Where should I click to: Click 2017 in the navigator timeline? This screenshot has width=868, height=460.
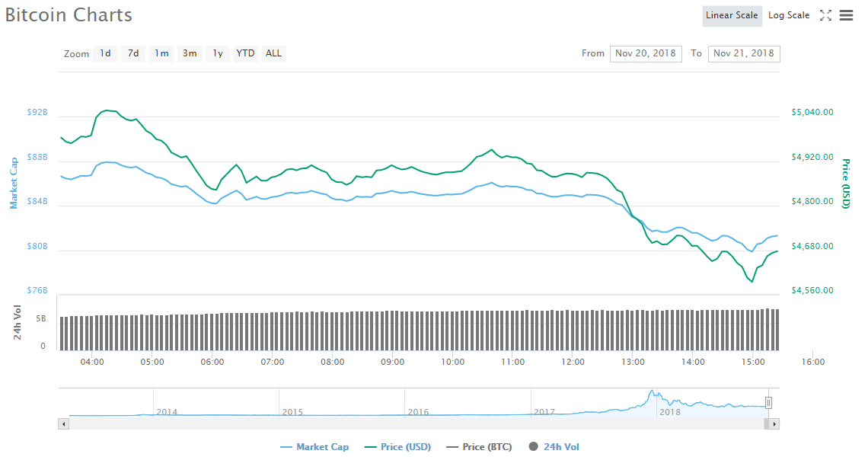coord(544,412)
